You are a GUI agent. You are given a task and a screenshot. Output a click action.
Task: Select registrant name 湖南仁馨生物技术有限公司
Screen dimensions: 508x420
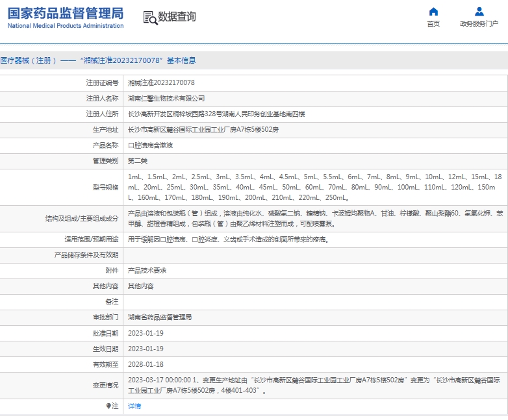click(166, 99)
